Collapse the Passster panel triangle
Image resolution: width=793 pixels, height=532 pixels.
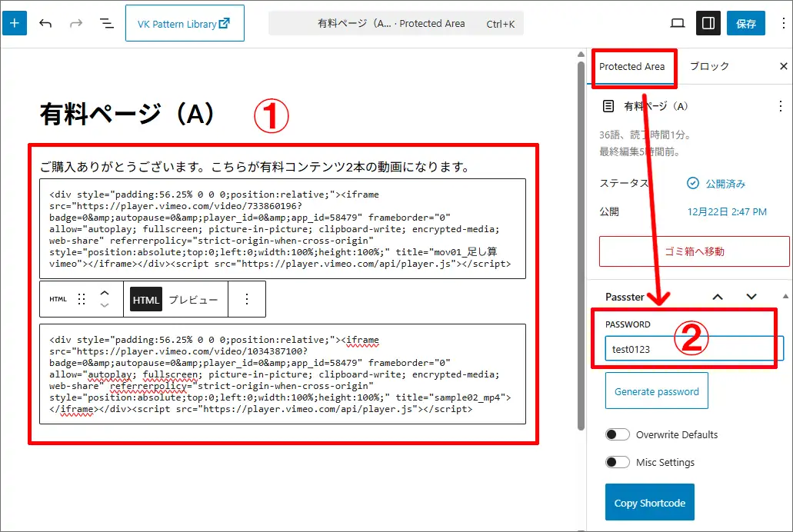[785, 296]
